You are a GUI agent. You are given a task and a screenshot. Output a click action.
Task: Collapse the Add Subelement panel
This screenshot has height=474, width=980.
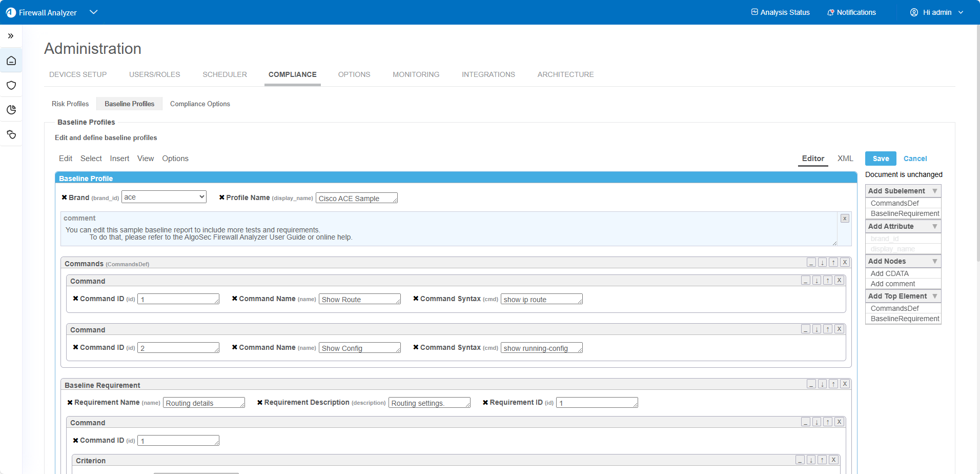click(934, 191)
